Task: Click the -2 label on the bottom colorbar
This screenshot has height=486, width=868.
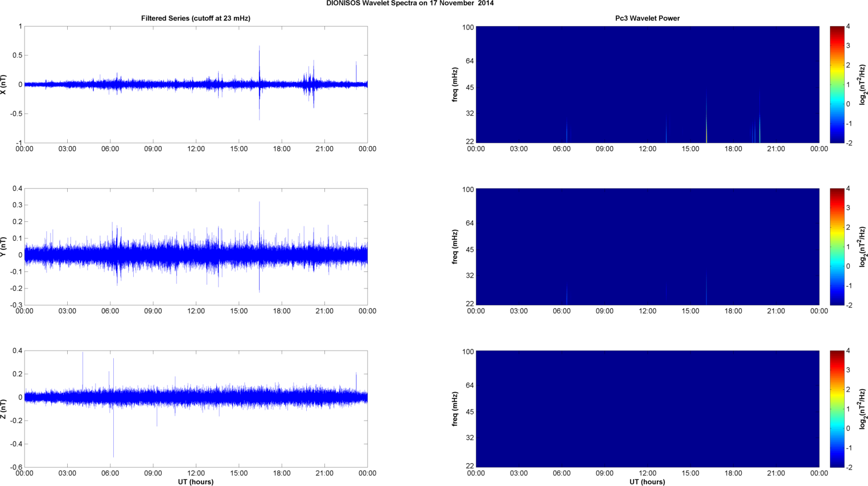Action: [x=848, y=467]
